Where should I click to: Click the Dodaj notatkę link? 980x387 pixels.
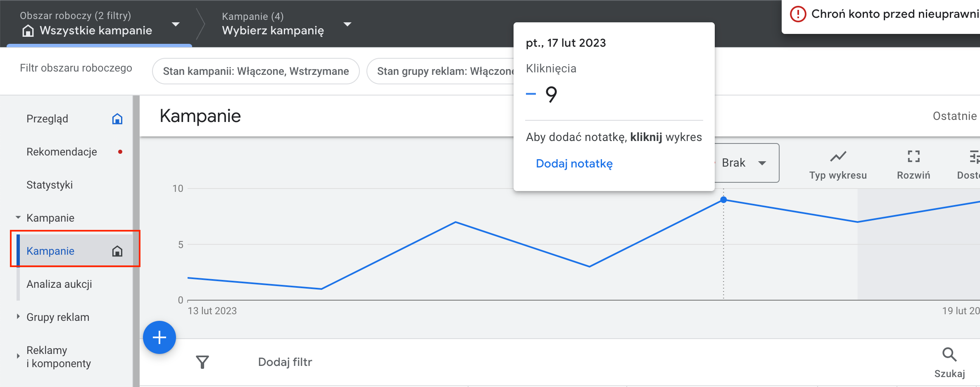coord(574,163)
